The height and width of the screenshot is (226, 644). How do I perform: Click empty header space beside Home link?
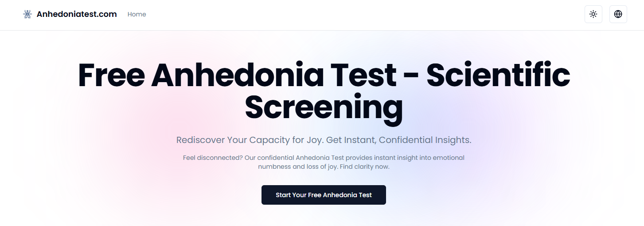coord(355,14)
